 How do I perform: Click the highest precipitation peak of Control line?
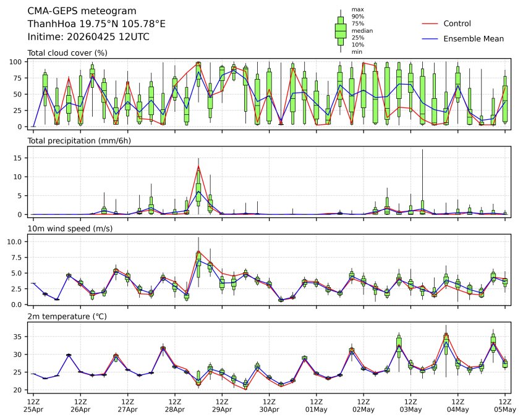coord(198,166)
